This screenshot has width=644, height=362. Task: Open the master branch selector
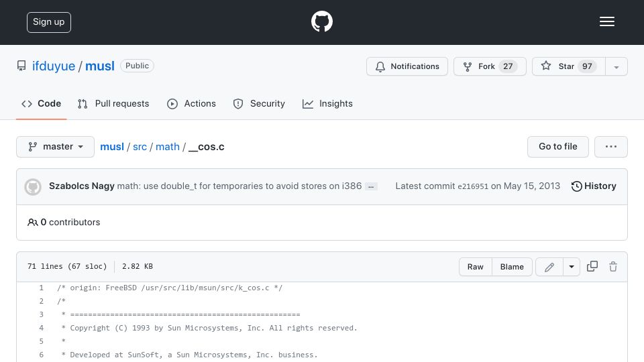(56, 147)
